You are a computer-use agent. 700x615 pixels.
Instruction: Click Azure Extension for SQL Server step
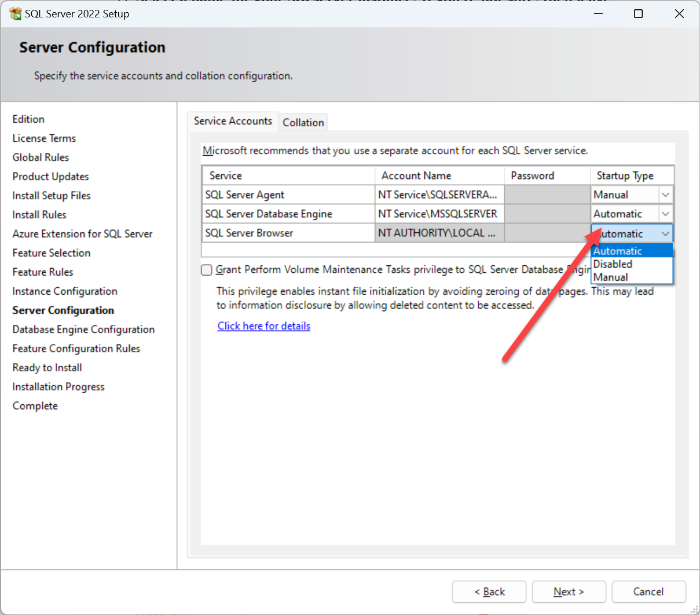point(82,233)
